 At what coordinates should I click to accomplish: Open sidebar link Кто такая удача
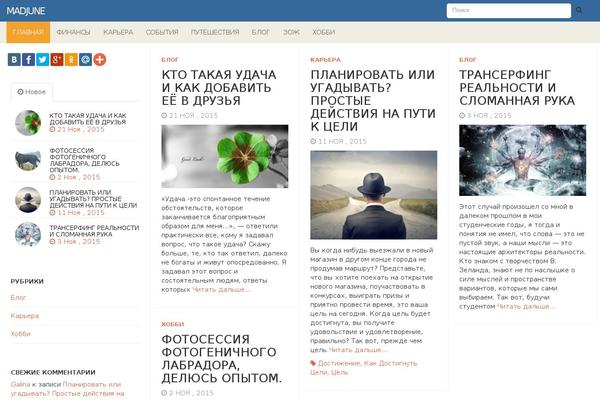[x=88, y=119]
